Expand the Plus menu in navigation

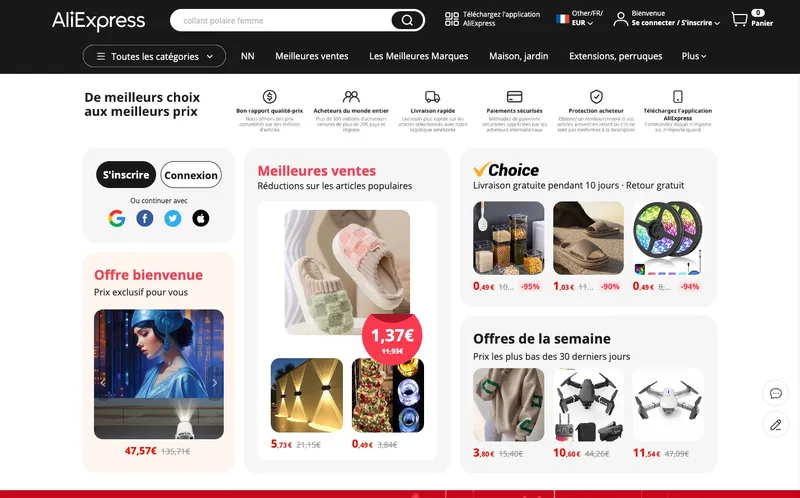694,56
